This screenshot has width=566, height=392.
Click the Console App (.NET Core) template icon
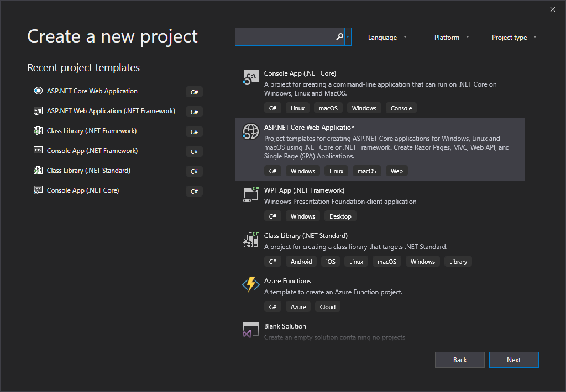point(250,77)
